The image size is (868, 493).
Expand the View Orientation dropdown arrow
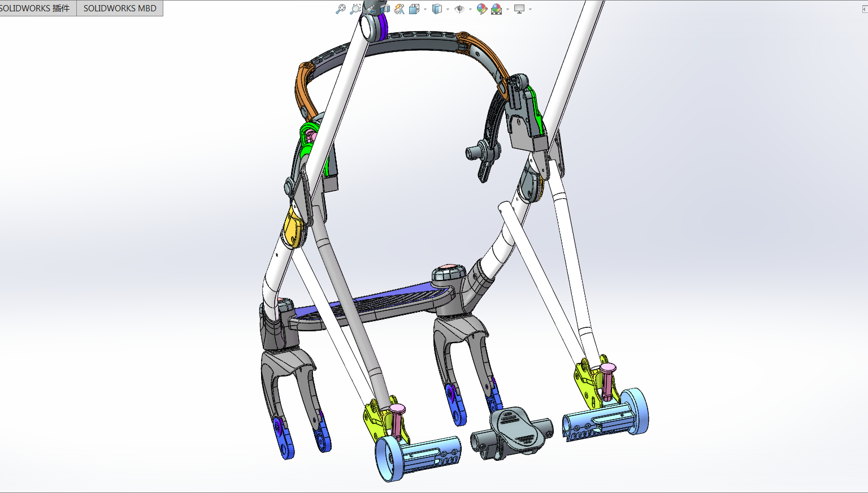[425, 9]
